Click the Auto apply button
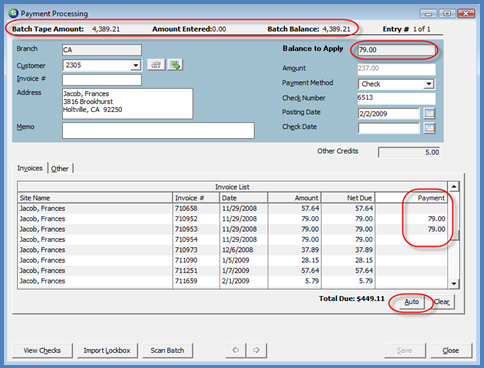 411,302
